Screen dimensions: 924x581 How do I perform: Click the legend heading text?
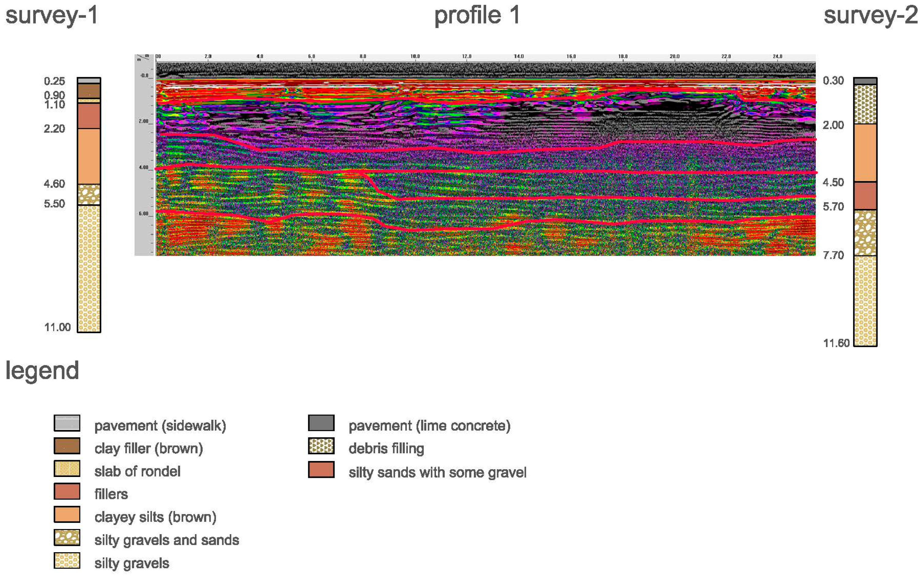click(42, 371)
